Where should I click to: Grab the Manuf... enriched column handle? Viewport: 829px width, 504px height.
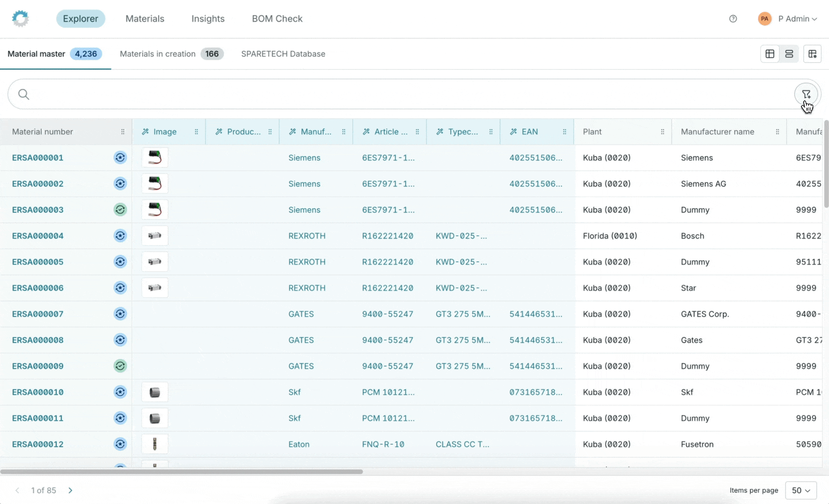[344, 132]
